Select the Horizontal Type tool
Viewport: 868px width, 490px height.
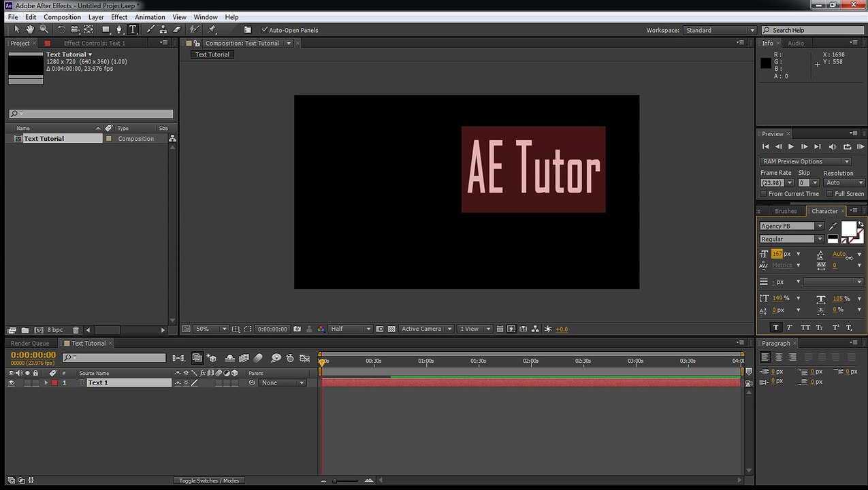pyautogui.click(x=133, y=29)
